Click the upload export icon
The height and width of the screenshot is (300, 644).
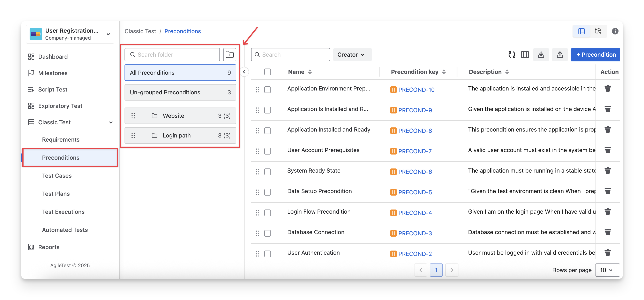click(x=560, y=54)
